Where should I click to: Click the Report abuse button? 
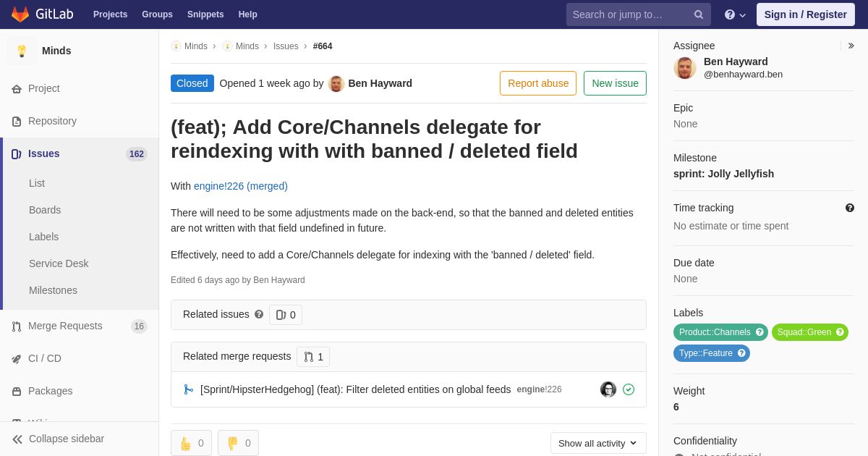pyautogui.click(x=538, y=83)
